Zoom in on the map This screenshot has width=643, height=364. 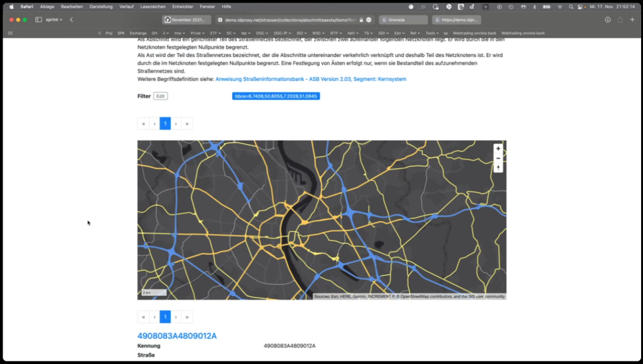tap(498, 149)
